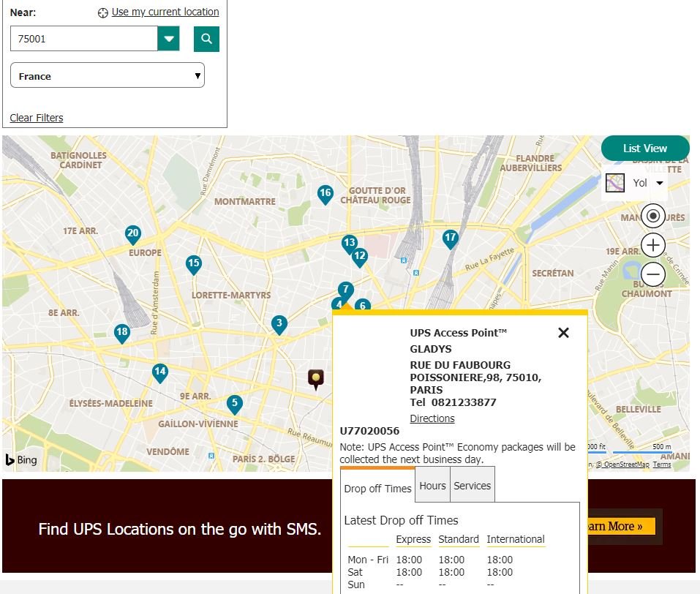This screenshot has height=594, width=700.
Task: Open the postal code suggestions dropdown arrow
Action: [169, 39]
